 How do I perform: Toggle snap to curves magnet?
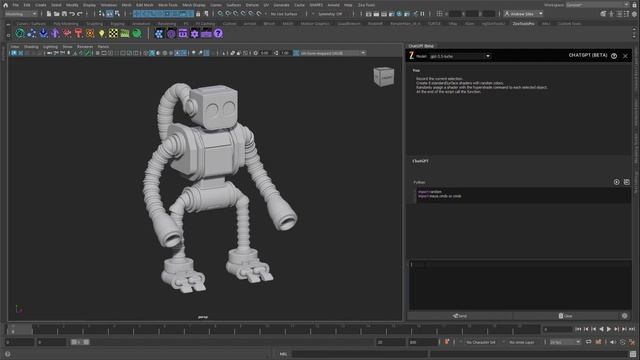click(228, 14)
